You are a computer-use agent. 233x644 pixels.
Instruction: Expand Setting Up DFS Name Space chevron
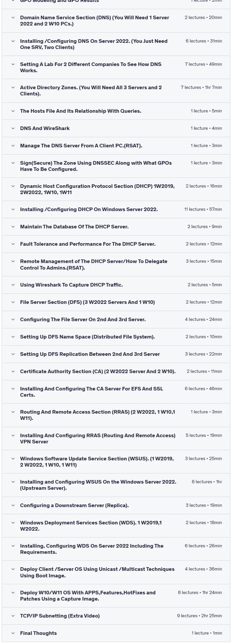[13, 337]
